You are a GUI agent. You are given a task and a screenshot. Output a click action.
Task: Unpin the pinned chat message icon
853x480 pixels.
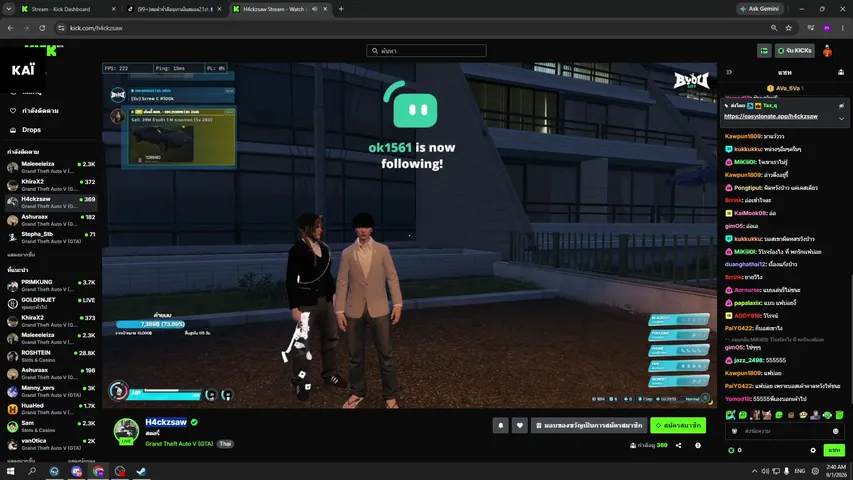coord(842,106)
